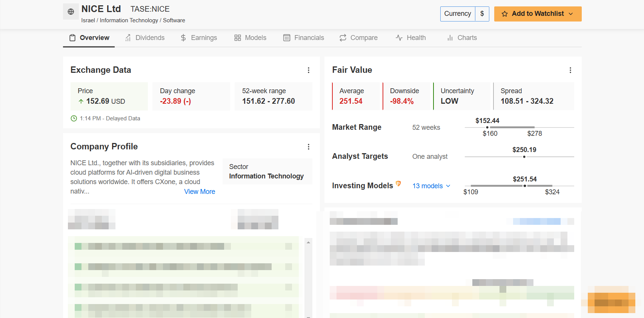This screenshot has width=644, height=318.
Task: Click Fair Value Average 251.54
Action: pos(356,96)
